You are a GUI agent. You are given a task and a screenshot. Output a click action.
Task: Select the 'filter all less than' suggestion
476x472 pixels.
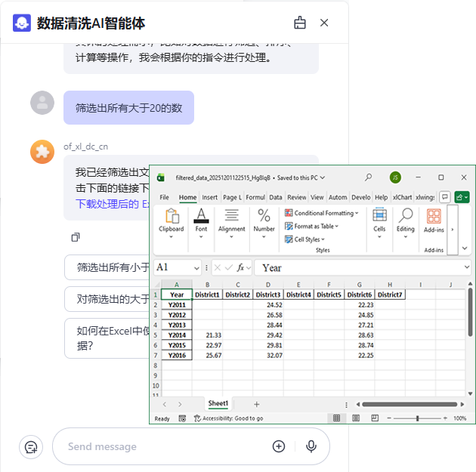[107, 267]
